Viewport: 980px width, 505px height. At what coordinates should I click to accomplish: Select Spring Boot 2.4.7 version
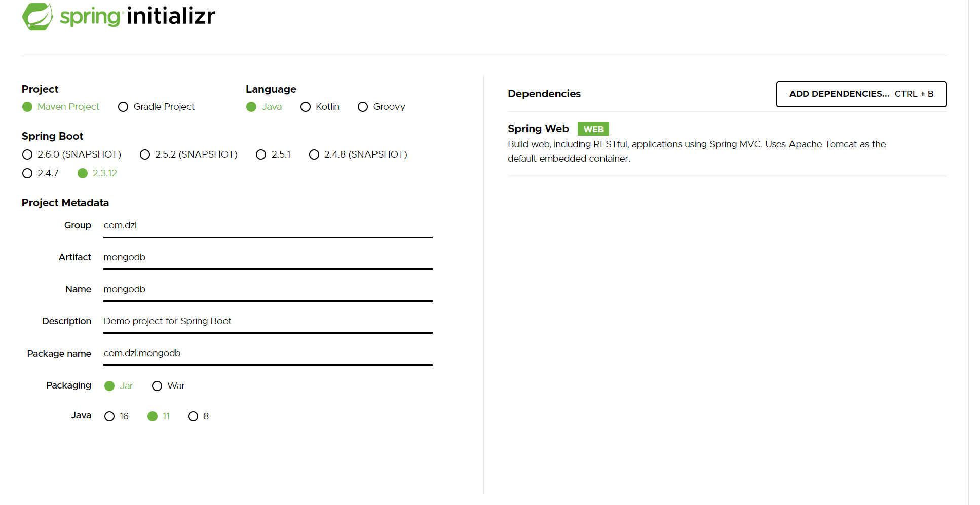coord(41,173)
